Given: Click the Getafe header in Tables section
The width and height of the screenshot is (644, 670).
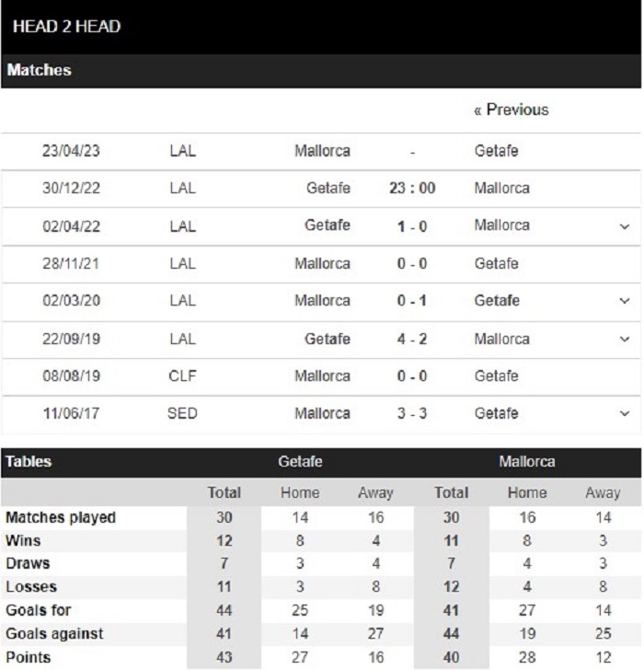Looking at the screenshot, I should 300,461.
